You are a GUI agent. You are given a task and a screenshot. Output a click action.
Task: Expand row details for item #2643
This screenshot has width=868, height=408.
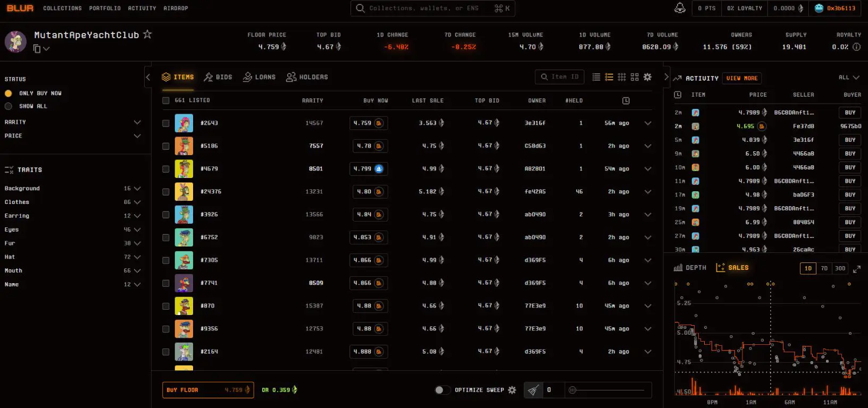(x=648, y=123)
